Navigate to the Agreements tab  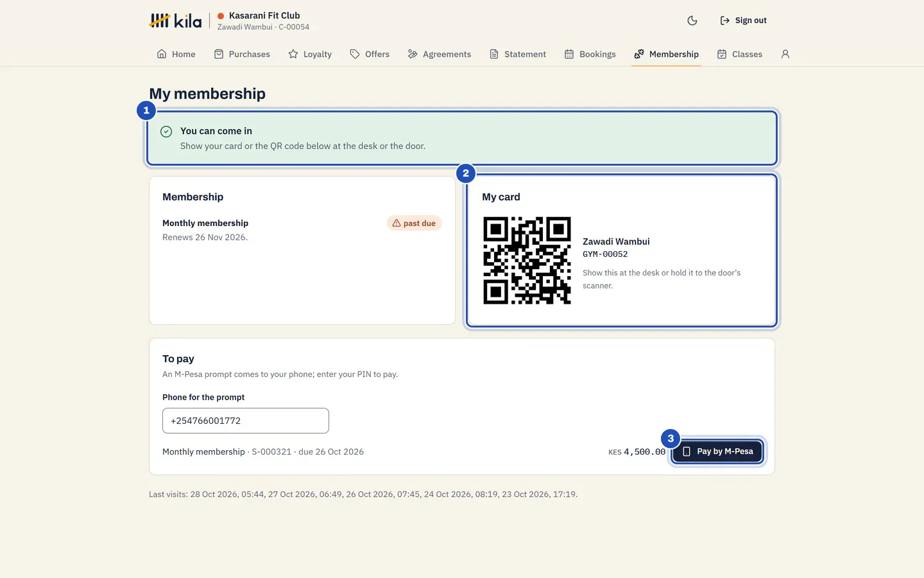tap(440, 54)
